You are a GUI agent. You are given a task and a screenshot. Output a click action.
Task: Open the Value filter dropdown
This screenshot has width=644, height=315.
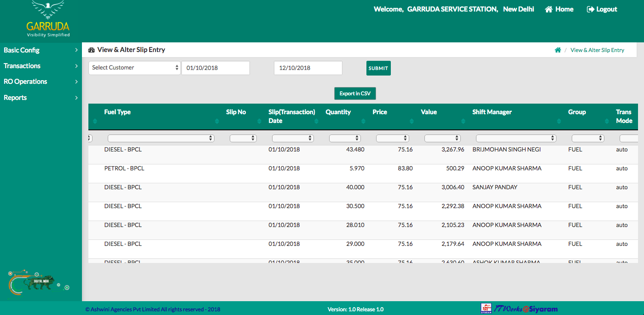pyautogui.click(x=442, y=138)
